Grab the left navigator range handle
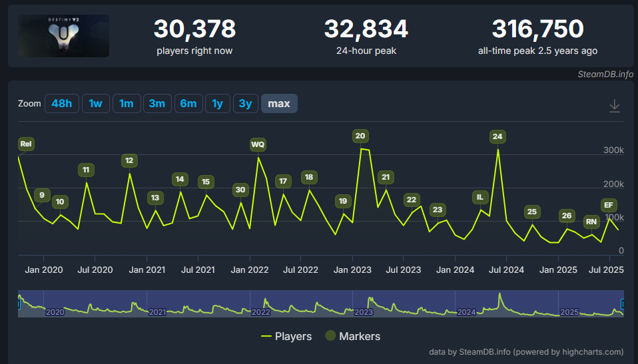 [x=19, y=304]
